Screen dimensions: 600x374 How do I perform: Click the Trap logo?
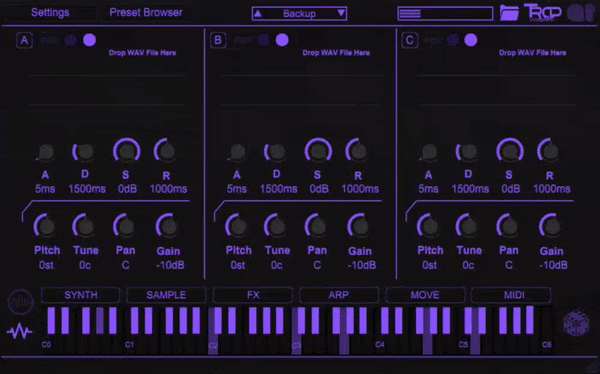543,13
